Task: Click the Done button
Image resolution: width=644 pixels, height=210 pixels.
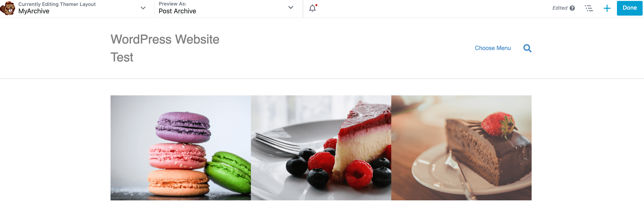Action: tap(630, 8)
